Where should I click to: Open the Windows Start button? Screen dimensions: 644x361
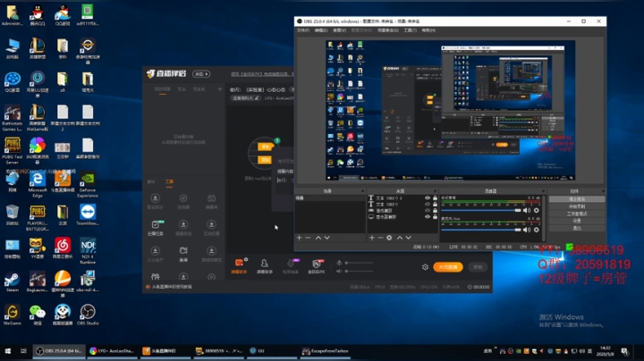click(8, 351)
